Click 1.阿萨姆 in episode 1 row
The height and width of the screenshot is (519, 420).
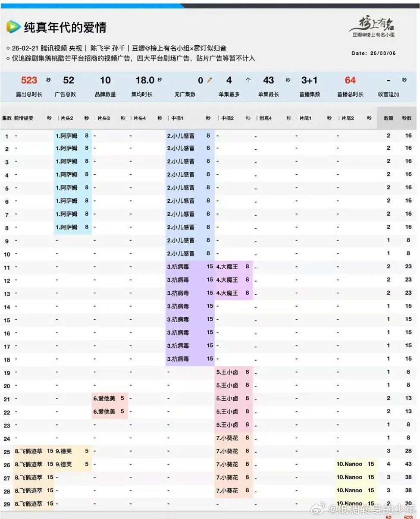pos(66,135)
